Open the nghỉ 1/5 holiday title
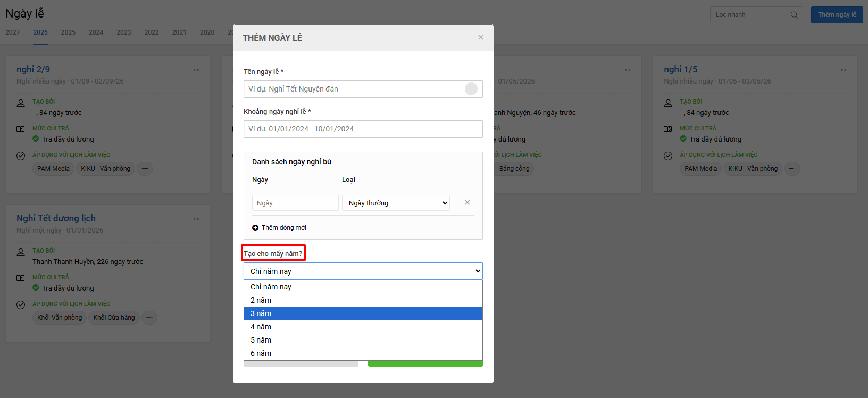The width and height of the screenshot is (868, 398). tap(680, 69)
